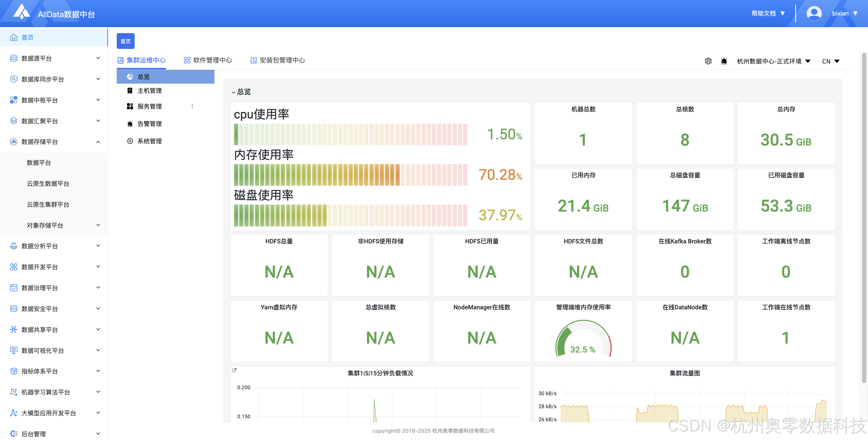Switch to the 软件管理中心 tab
This screenshot has width=868, height=440.
[208, 60]
